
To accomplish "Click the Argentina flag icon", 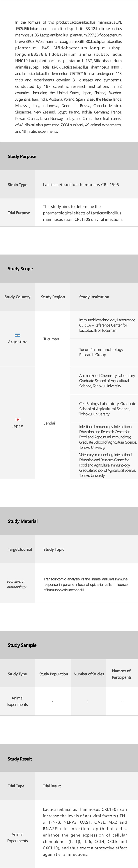I will click(x=17, y=335).
